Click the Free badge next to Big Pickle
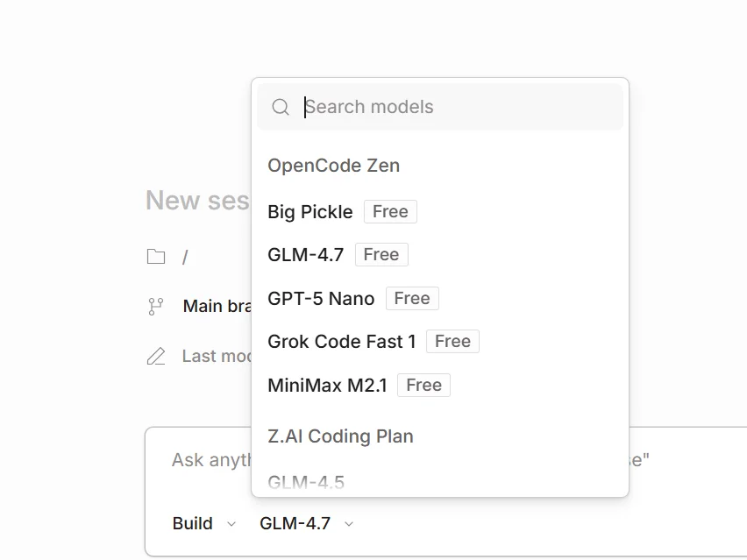This screenshot has width=747, height=560. pos(390,212)
